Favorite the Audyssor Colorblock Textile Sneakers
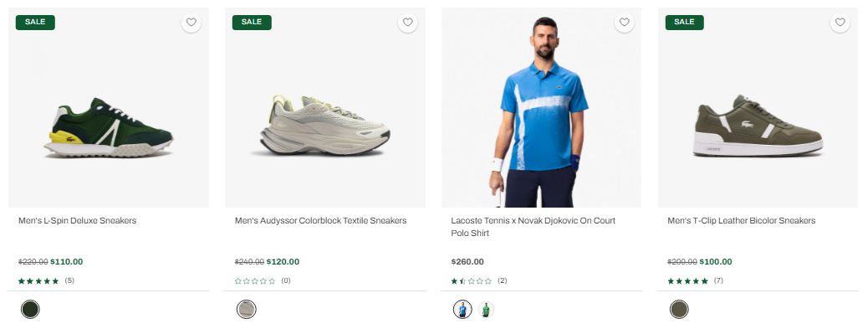 pyautogui.click(x=407, y=23)
